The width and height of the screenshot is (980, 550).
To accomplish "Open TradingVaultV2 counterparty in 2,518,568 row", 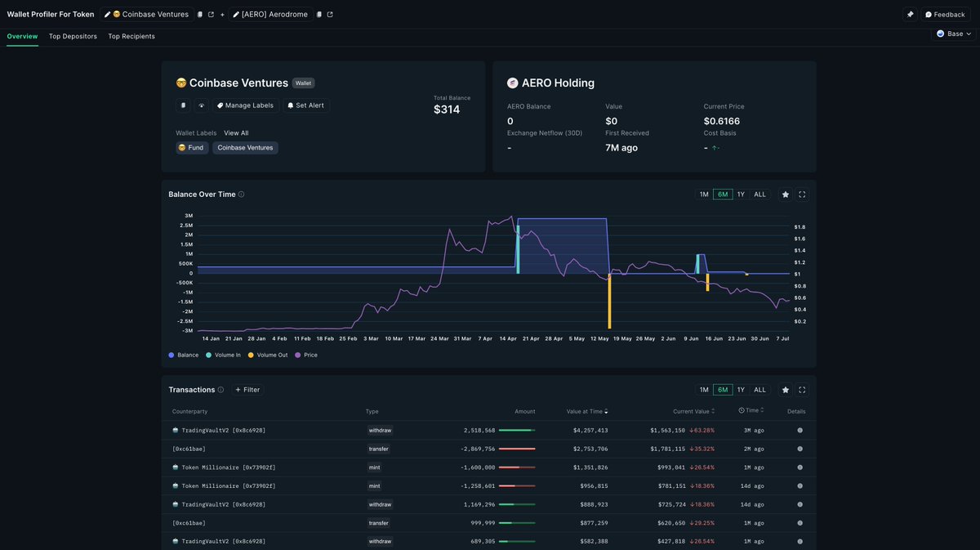I will click(x=219, y=430).
